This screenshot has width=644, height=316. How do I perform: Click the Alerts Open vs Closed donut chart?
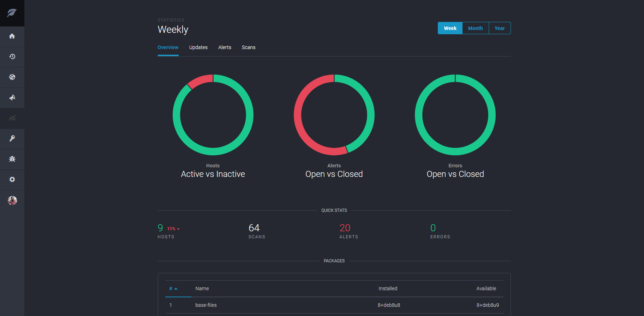(334, 115)
